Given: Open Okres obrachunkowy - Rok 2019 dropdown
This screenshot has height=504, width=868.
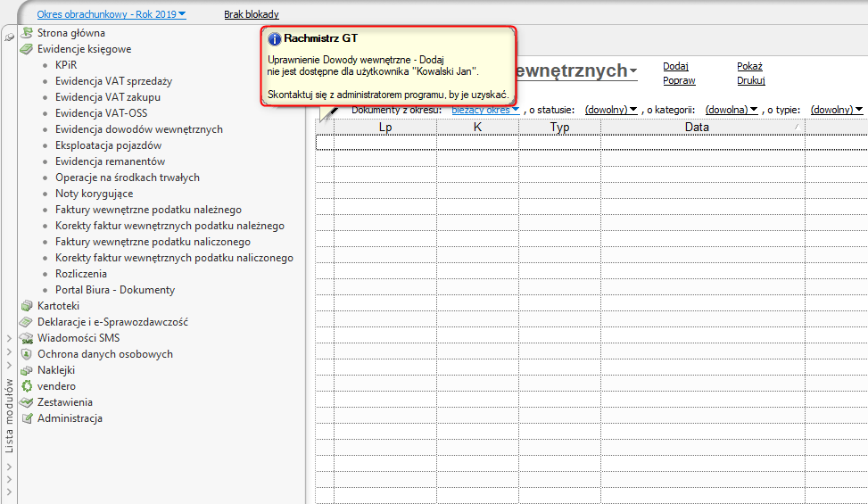Looking at the screenshot, I should coord(112,14).
